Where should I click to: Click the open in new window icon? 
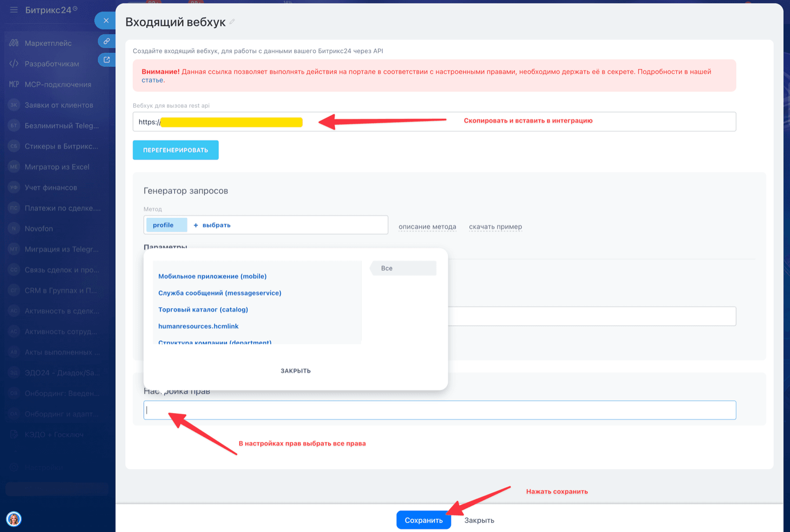(x=106, y=60)
